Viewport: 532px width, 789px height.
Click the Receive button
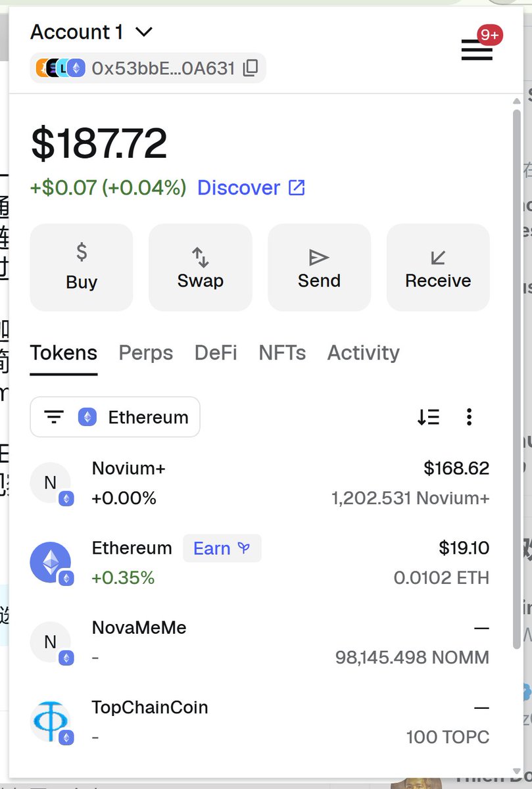tap(438, 268)
